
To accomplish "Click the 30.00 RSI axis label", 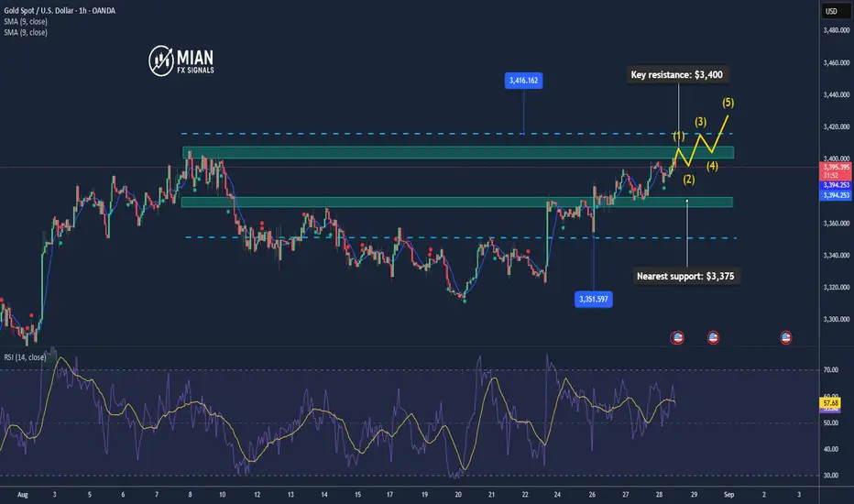I will point(830,476).
